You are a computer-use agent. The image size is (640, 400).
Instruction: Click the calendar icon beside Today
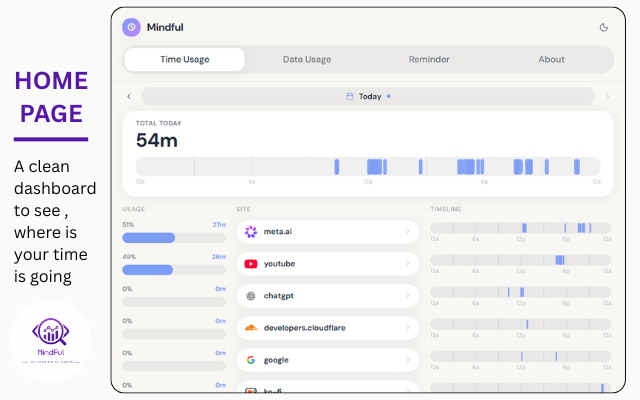pos(349,96)
